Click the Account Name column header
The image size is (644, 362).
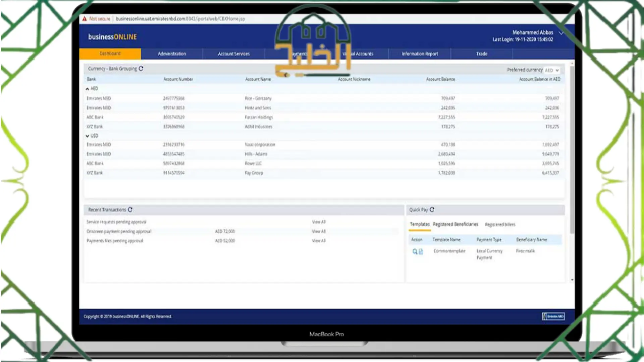(x=258, y=79)
